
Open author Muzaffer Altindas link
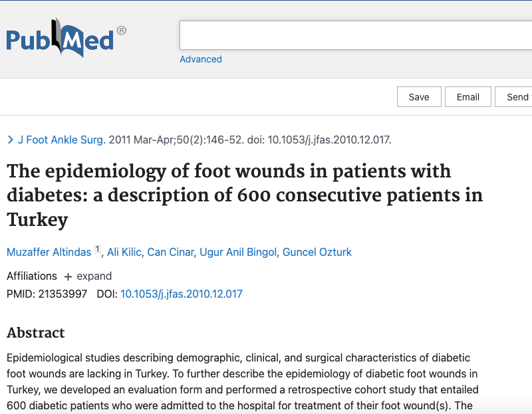coord(49,252)
